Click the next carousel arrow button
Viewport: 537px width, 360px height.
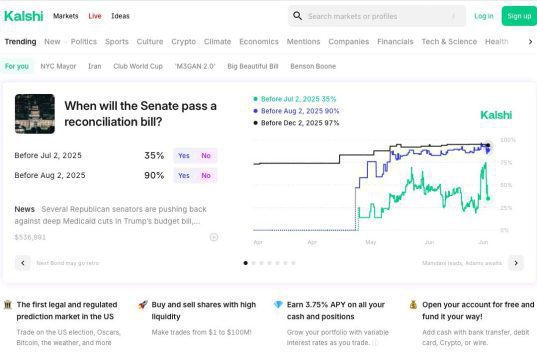pyautogui.click(x=516, y=263)
